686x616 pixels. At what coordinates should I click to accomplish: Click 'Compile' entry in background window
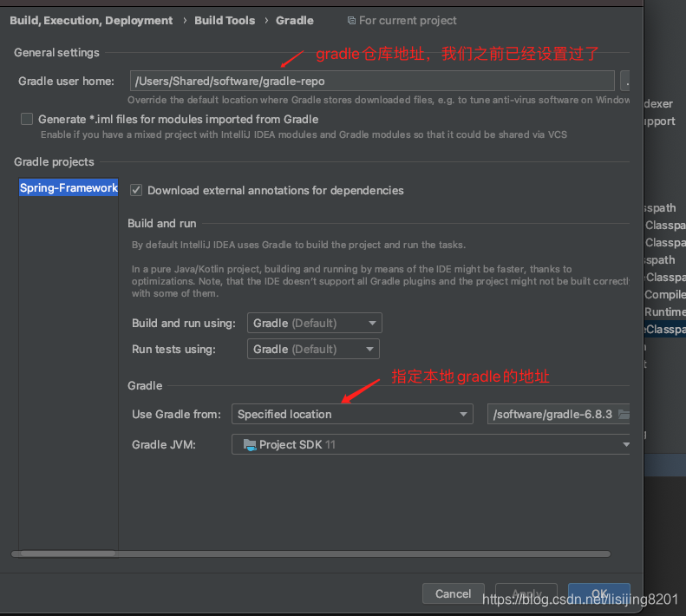[664, 295]
